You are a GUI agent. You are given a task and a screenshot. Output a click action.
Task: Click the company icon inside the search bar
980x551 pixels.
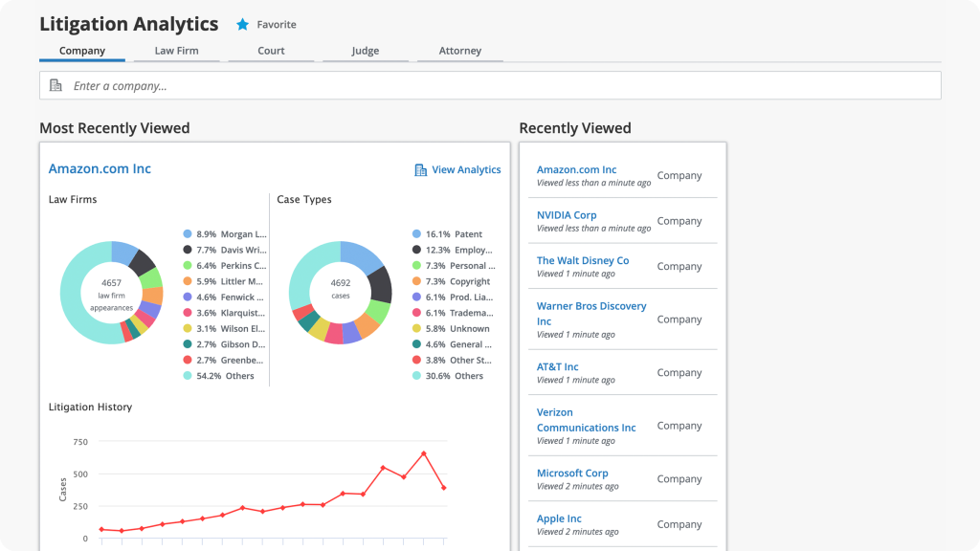click(x=56, y=85)
